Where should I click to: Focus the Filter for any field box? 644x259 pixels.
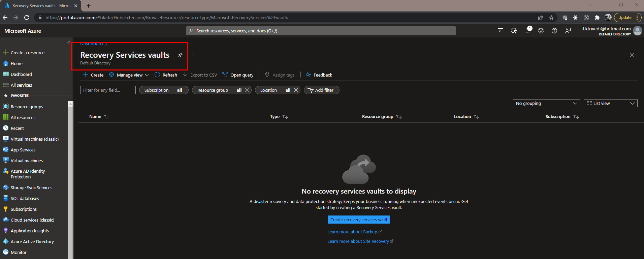tap(108, 90)
